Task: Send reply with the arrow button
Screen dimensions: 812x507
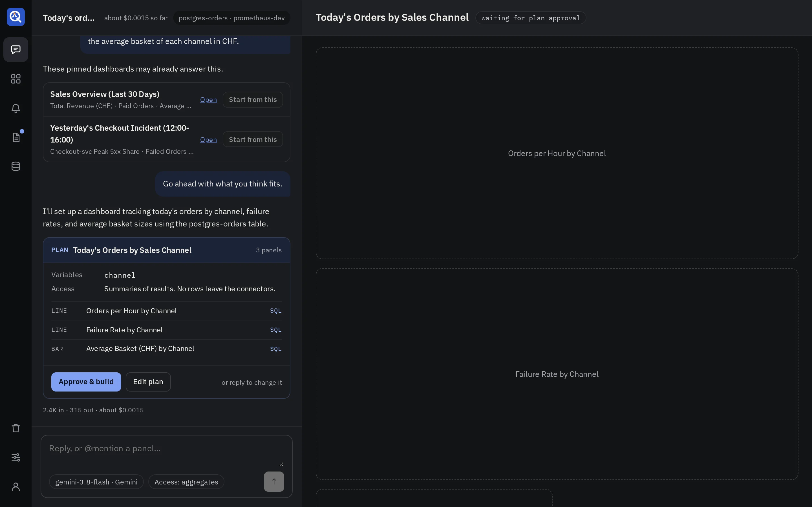Action: 274,482
